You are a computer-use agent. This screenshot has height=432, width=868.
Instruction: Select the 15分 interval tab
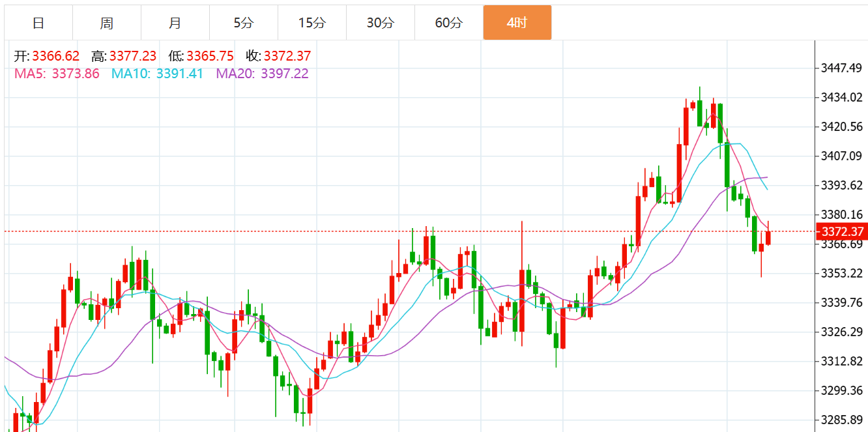pos(311,23)
